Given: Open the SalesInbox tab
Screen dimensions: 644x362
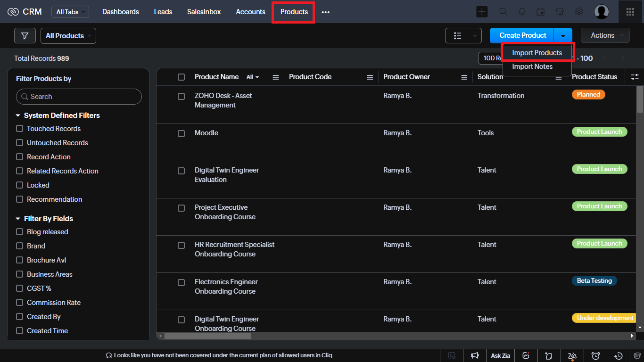Looking at the screenshot, I should coord(204,12).
